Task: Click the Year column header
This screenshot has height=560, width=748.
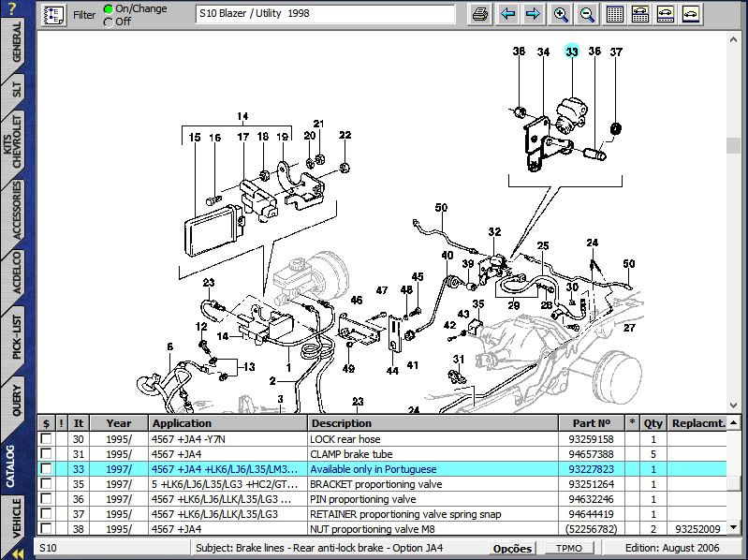Action: [x=119, y=423]
